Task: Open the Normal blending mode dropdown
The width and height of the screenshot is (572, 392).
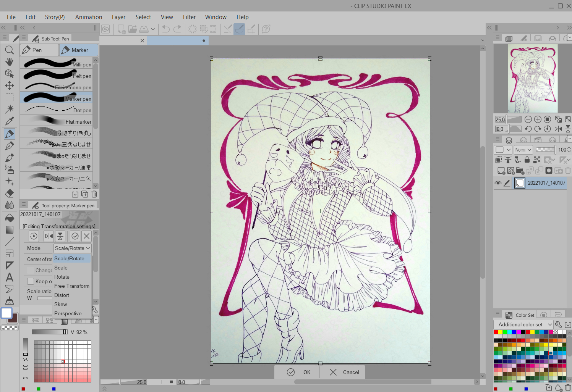Action: click(523, 150)
